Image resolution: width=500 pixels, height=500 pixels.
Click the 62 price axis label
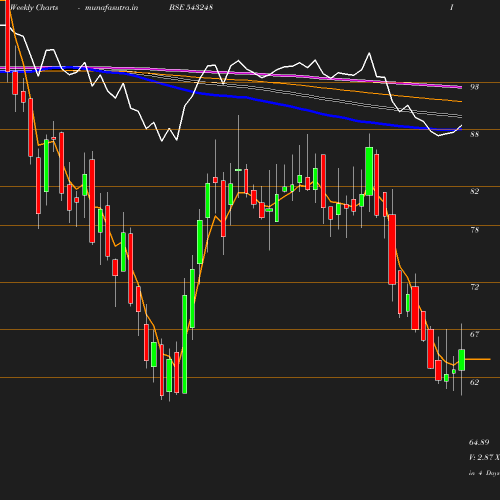pyautogui.click(x=474, y=382)
